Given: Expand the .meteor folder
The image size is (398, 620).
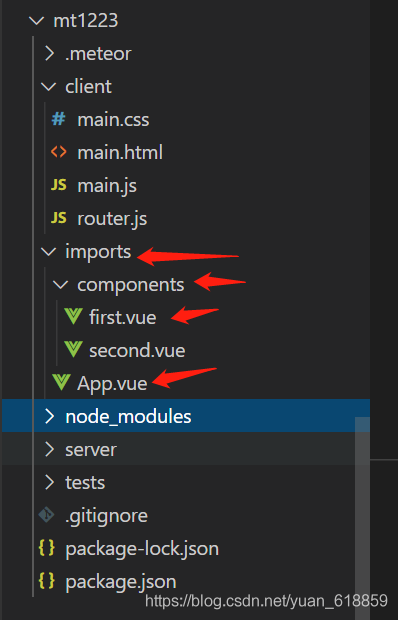Looking at the screenshot, I should [49, 53].
